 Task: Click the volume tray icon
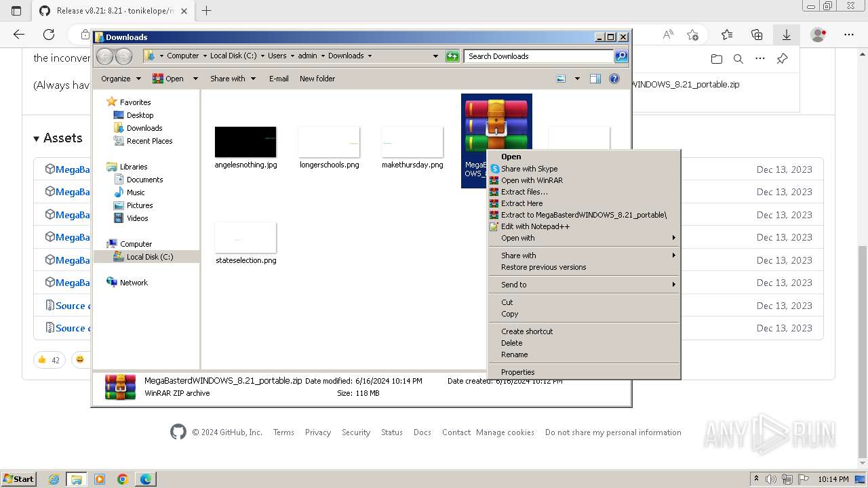click(771, 479)
